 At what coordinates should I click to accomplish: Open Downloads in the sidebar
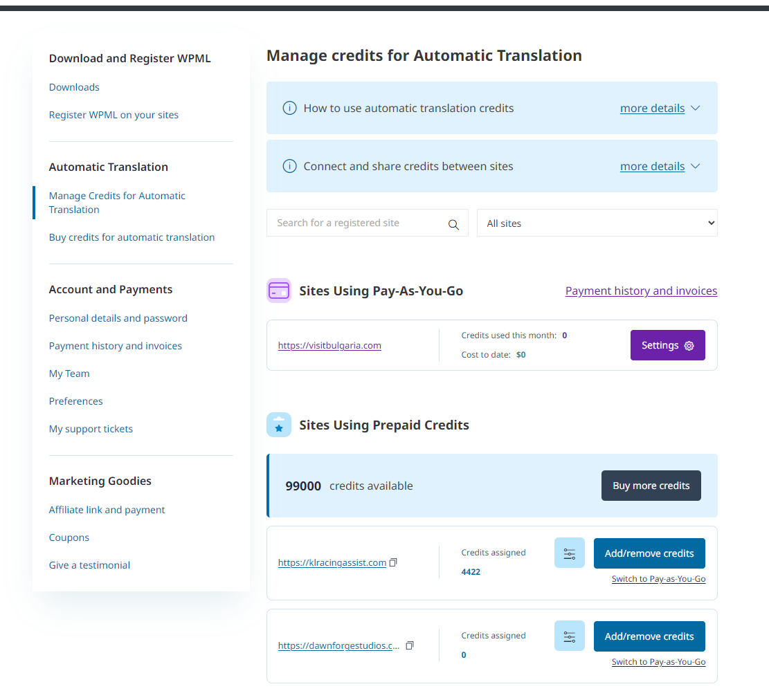click(74, 87)
